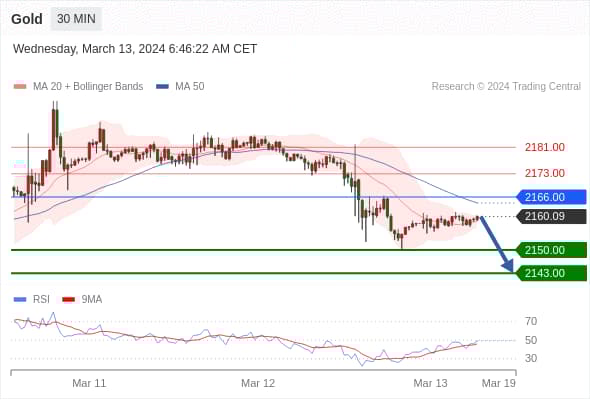Click the RSI legend color marker

coord(20,300)
